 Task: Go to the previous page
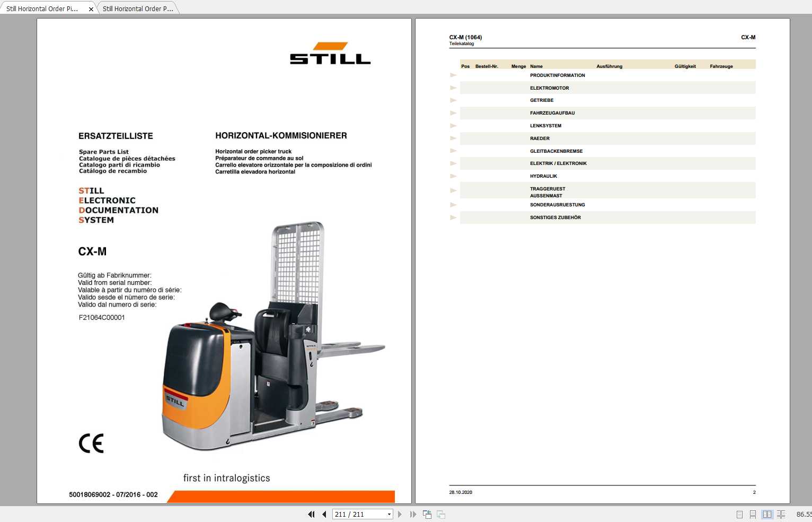point(324,514)
